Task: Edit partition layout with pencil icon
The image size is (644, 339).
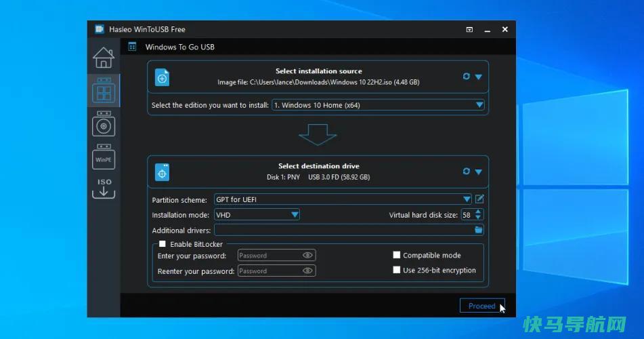Action: (x=479, y=199)
